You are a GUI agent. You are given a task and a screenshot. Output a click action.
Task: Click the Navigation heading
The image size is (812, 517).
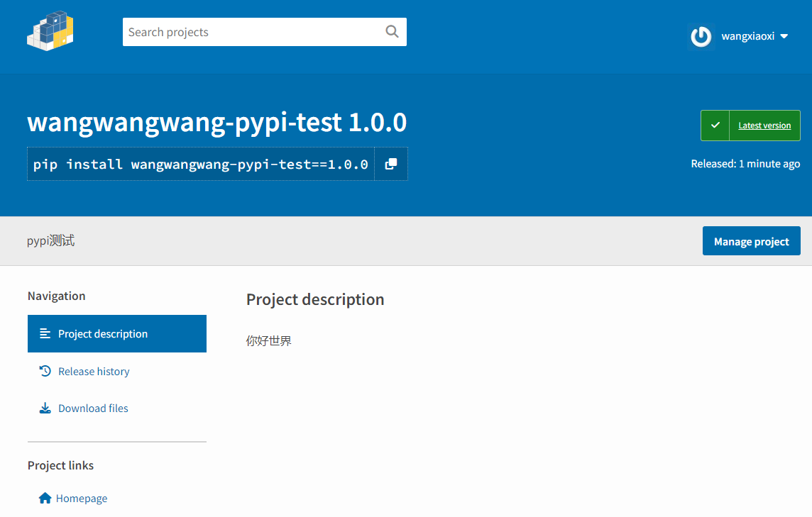click(57, 296)
